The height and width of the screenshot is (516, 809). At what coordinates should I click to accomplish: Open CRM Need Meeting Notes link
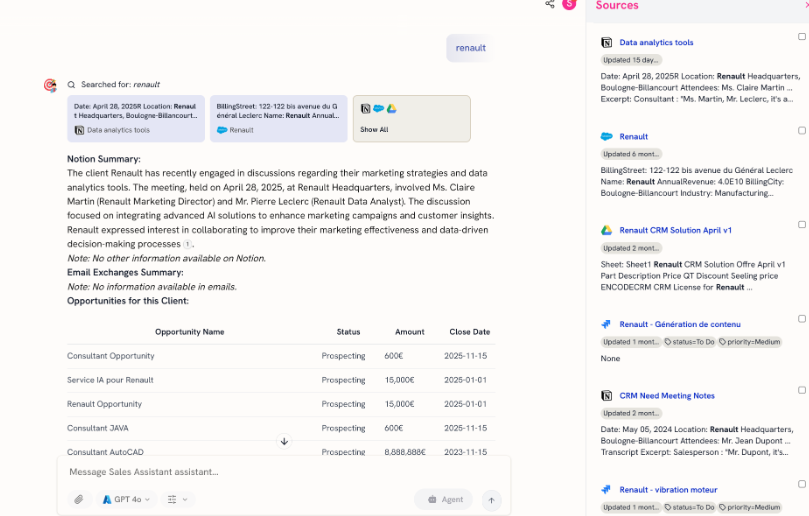[667, 396]
